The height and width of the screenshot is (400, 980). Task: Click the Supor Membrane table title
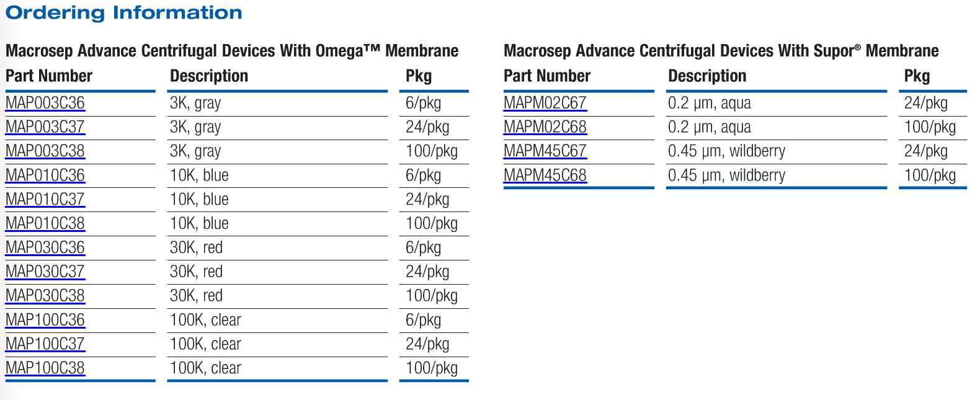tap(721, 51)
